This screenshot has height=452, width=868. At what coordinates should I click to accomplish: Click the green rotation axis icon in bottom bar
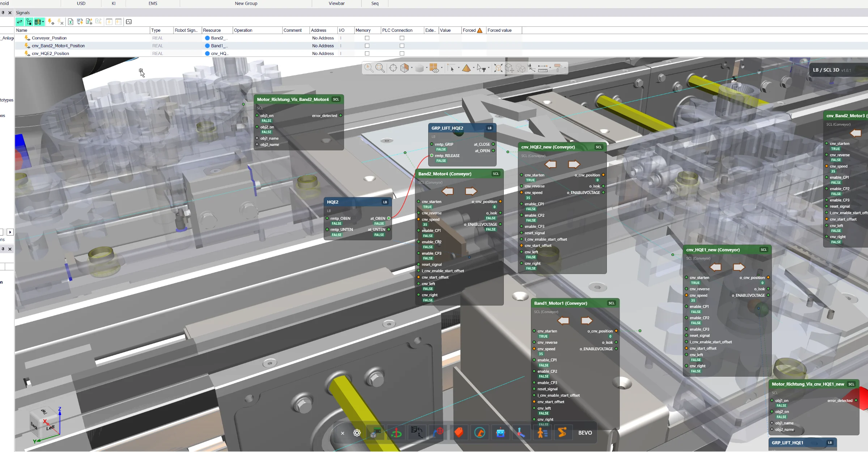click(x=396, y=432)
